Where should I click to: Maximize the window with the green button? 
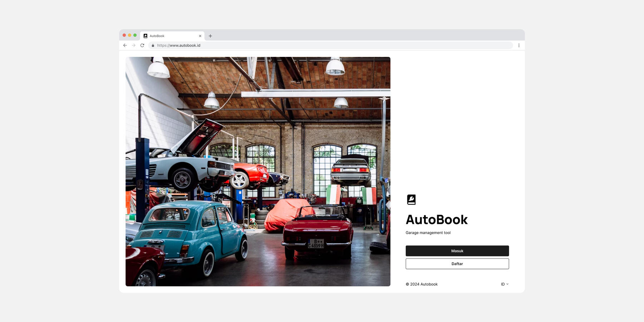point(135,35)
